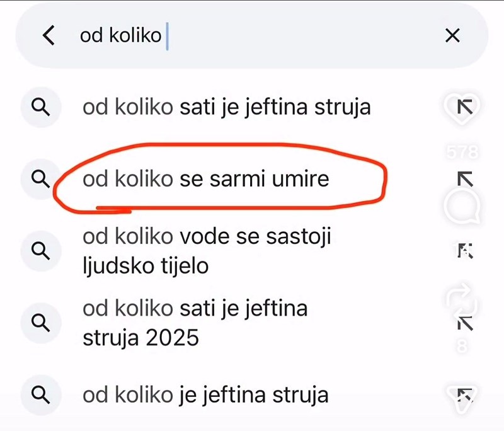The height and width of the screenshot is (431, 504).
Task: Click magnifier icon beside last suggestion
Action: pos(41,395)
